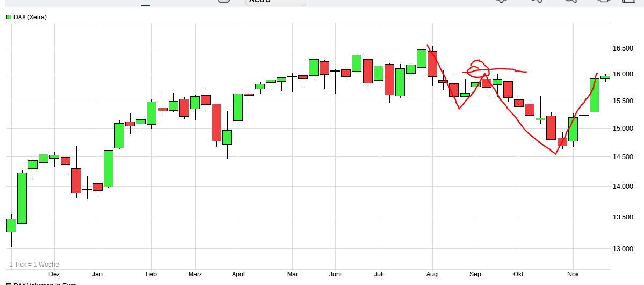
Task: Click the tall red candle before April
Action: [216, 122]
